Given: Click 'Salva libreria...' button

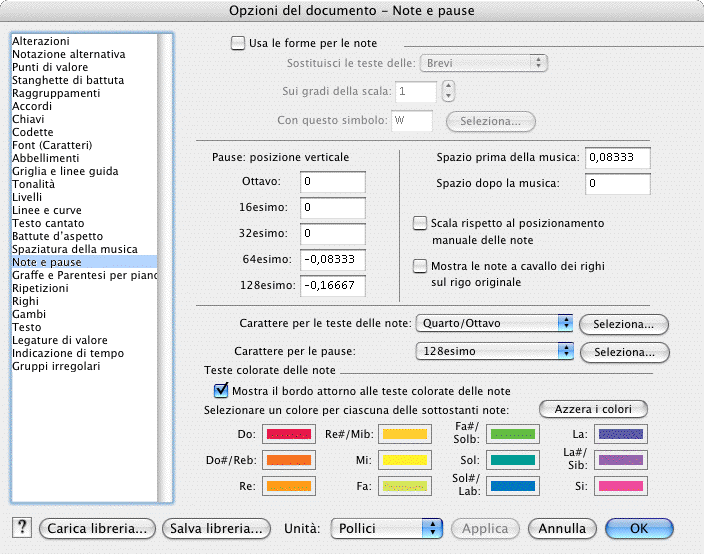Looking at the screenshot, I should [x=218, y=528].
